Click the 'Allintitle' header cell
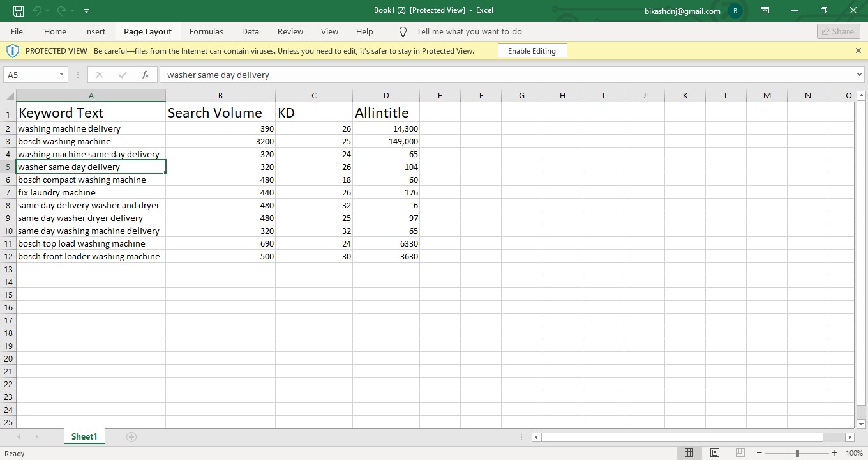 click(x=386, y=112)
